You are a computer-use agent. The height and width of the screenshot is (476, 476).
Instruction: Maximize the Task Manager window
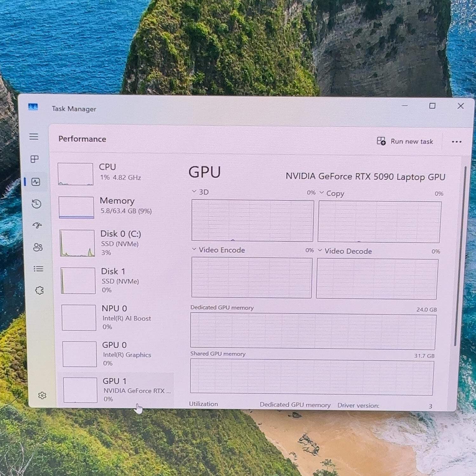click(x=432, y=106)
